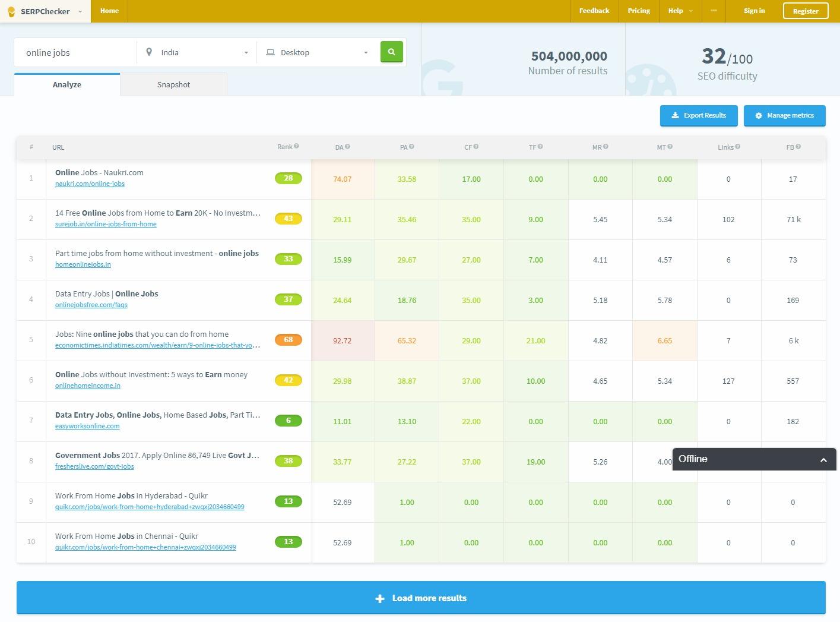The height and width of the screenshot is (622, 840).
Task: Open the help icon beside PA column
Action: tap(411, 146)
